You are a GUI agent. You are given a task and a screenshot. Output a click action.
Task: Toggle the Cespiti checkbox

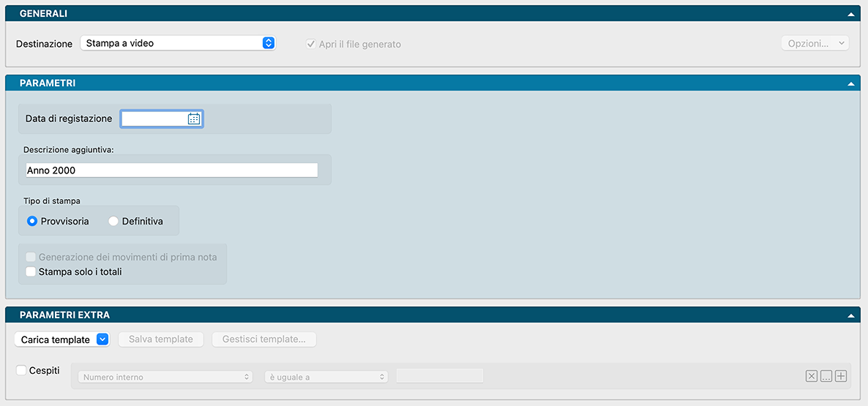tap(21, 370)
